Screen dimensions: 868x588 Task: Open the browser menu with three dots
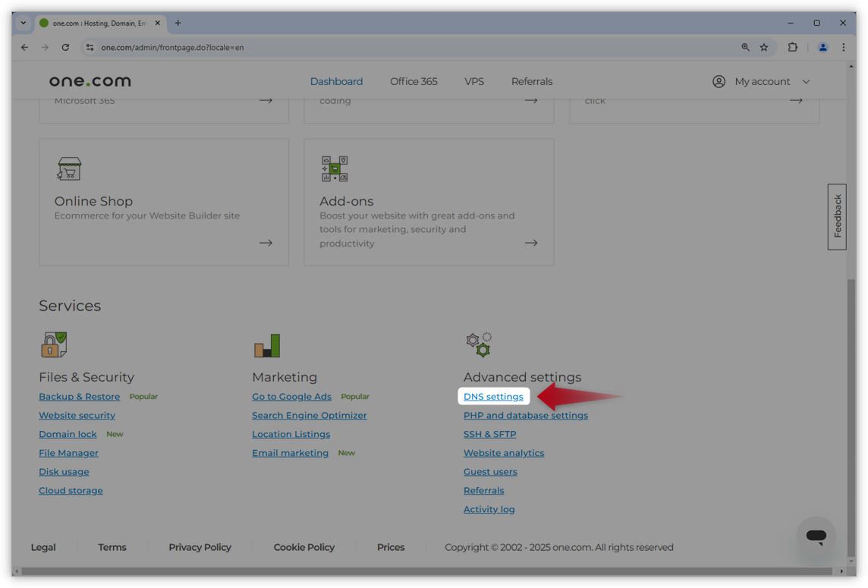tap(844, 47)
